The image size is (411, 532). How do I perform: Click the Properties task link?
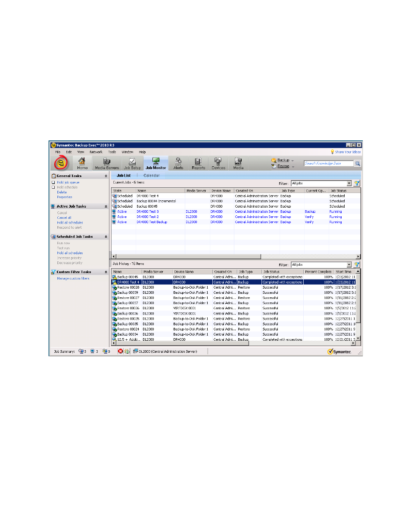click(65, 197)
